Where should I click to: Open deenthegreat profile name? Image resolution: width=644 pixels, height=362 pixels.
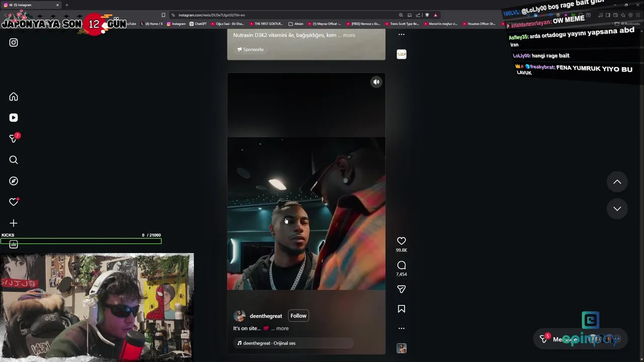pyautogui.click(x=266, y=316)
